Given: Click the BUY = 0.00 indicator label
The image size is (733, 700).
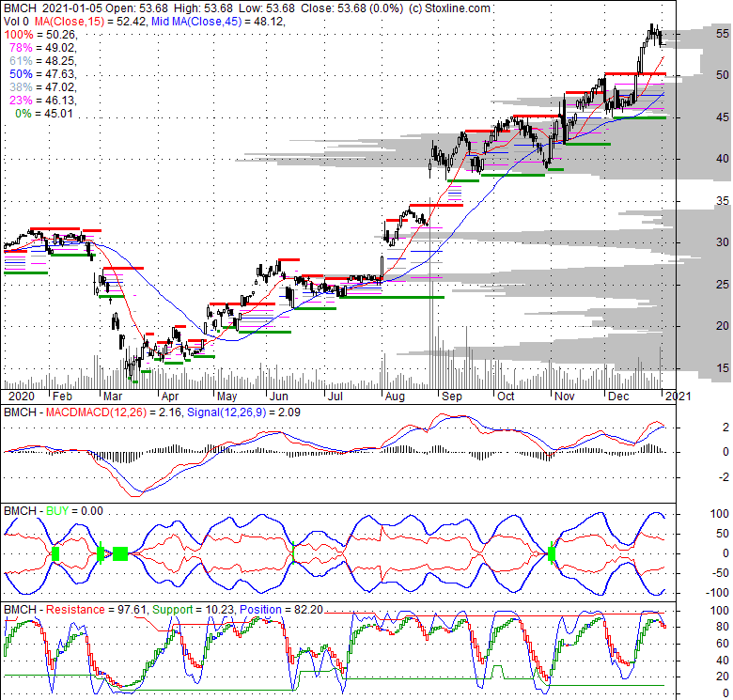Looking at the screenshot, I should coord(74,511).
